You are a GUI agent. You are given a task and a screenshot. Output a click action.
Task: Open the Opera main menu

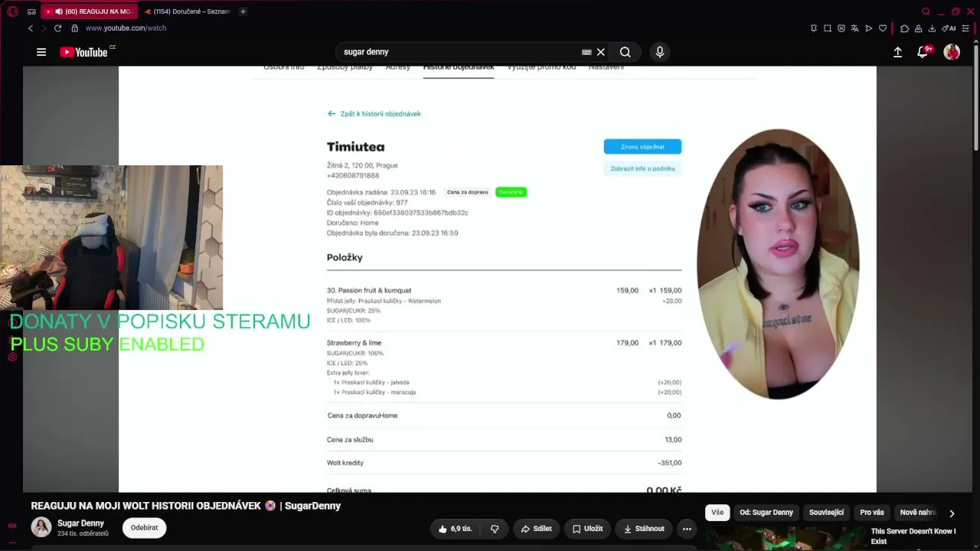(12, 11)
